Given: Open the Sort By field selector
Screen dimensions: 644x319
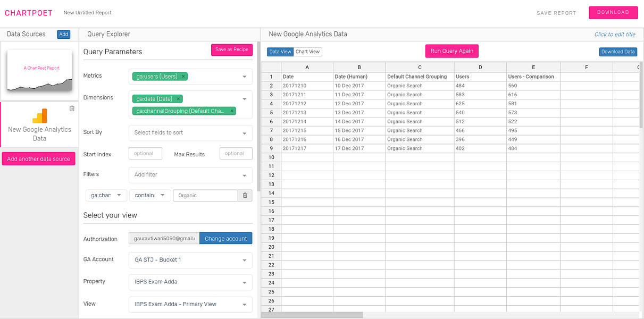Looking at the screenshot, I should (190, 133).
